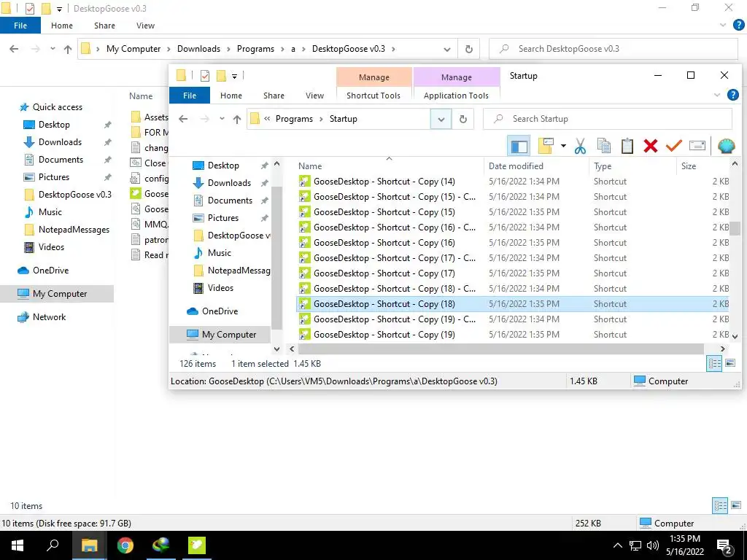Viewport: 747px width, 560px height.
Task: Sort by Type column header
Action: pyautogui.click(x=603, y=166)
